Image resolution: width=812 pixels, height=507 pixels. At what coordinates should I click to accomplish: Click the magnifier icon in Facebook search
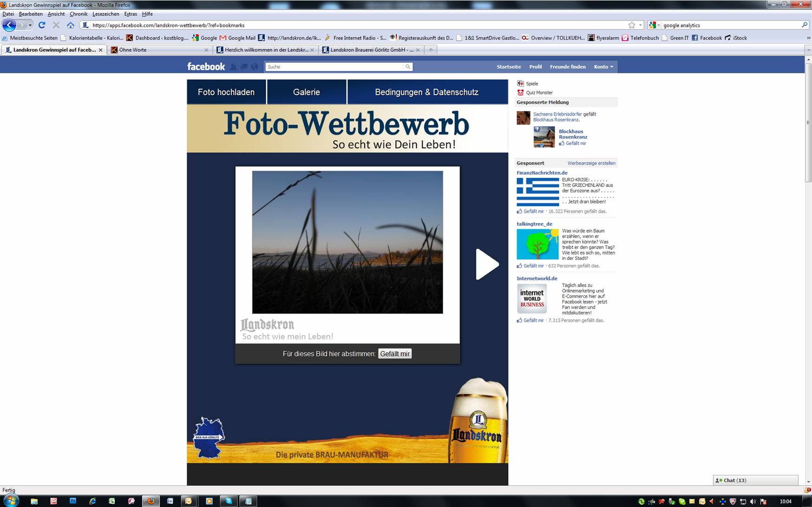408,67
